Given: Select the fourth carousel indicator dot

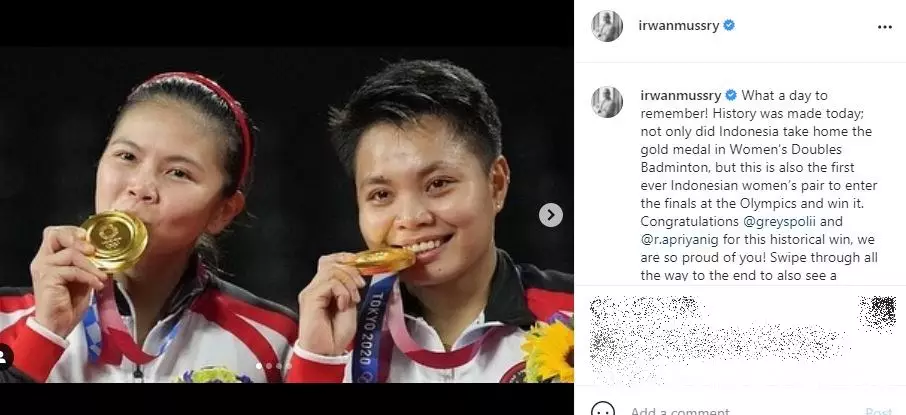Looking at the screenshot, I should [289, 366].
